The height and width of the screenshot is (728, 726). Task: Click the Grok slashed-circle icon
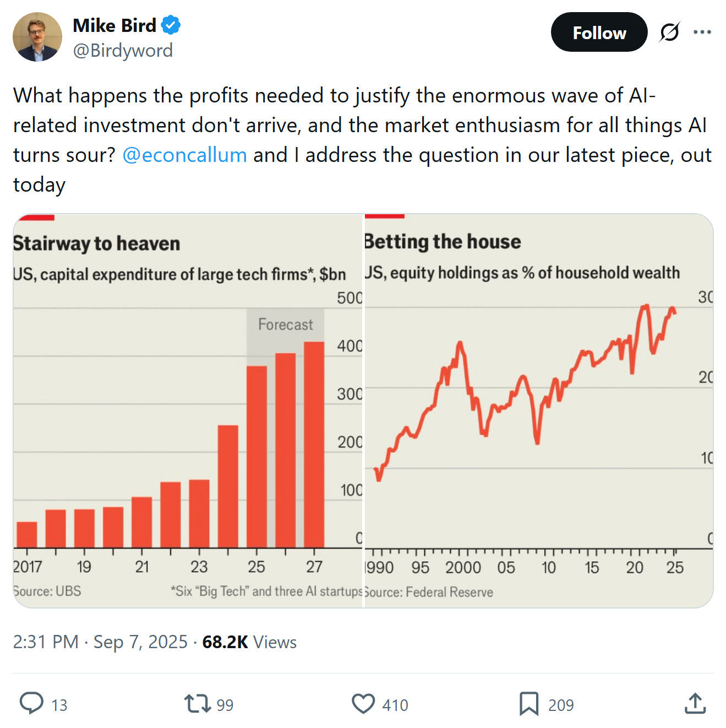pos(669,32)
